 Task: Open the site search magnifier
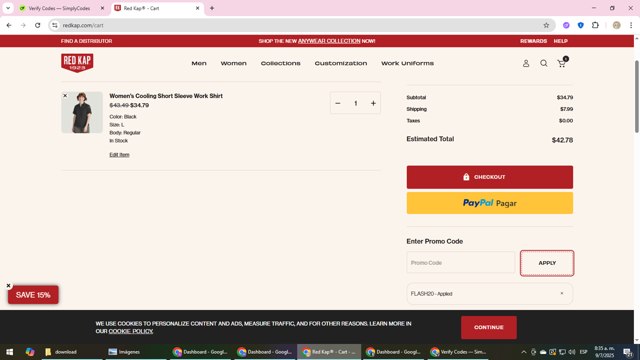pos(544,64)
